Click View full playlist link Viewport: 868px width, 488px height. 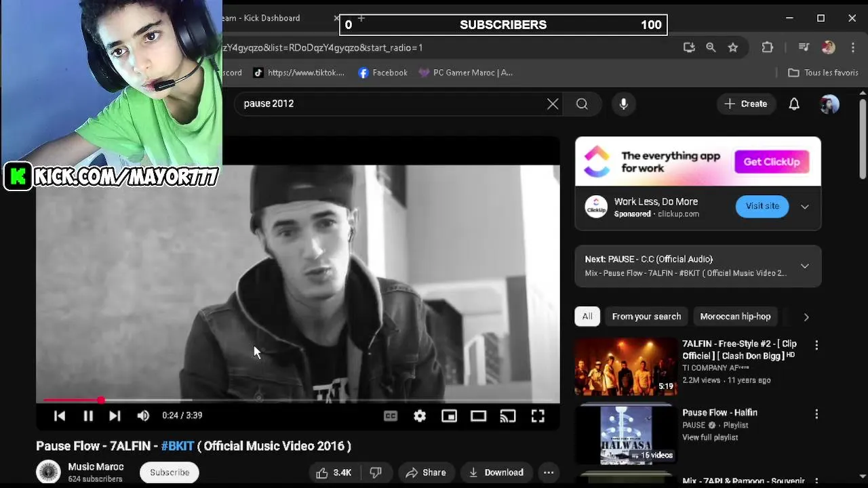click(x=710, y=438)
